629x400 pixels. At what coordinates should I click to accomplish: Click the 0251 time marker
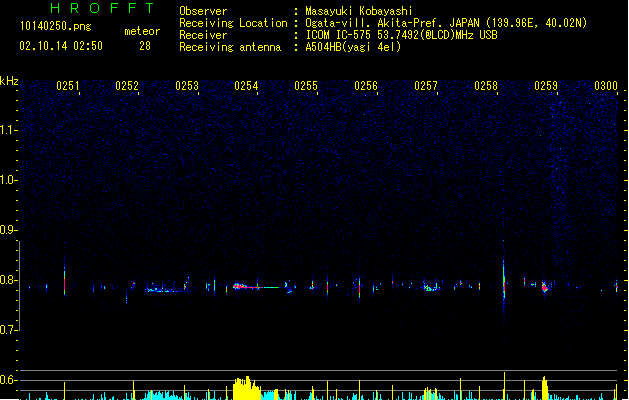[68, 86]
